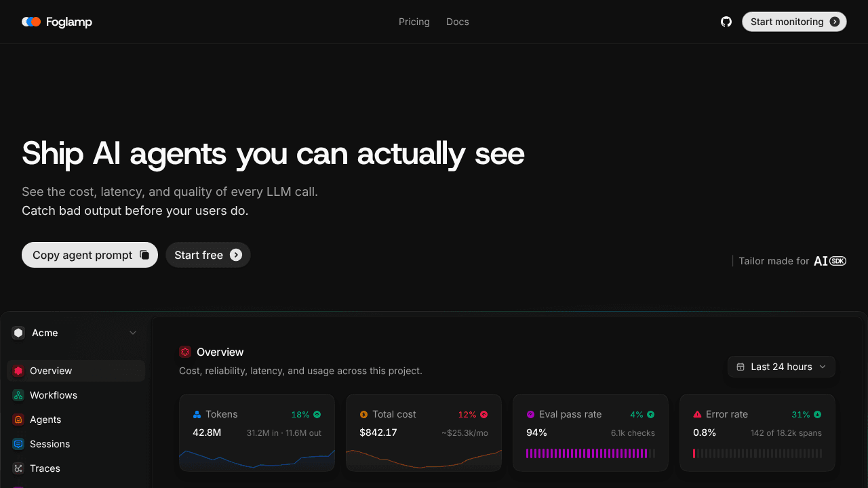Click the green down arrow beside 31%
The image size is (868, 488).
(818, 414)
